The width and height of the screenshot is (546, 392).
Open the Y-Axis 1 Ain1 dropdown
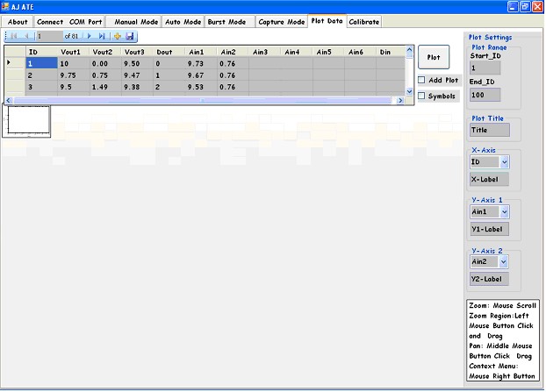click(504, 211)
